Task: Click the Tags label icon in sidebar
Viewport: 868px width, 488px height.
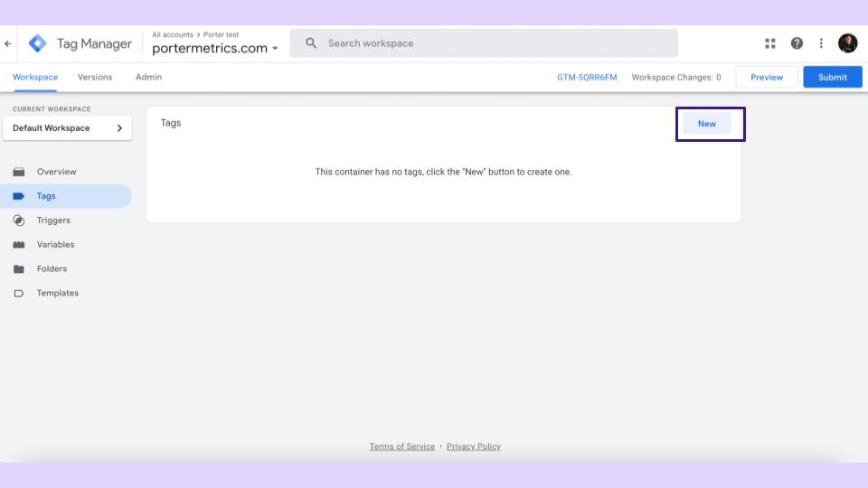Action: coord(19,196)
